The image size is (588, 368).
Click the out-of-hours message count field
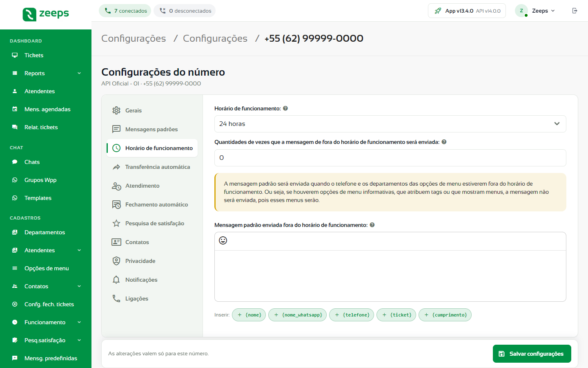click(390, 158)
